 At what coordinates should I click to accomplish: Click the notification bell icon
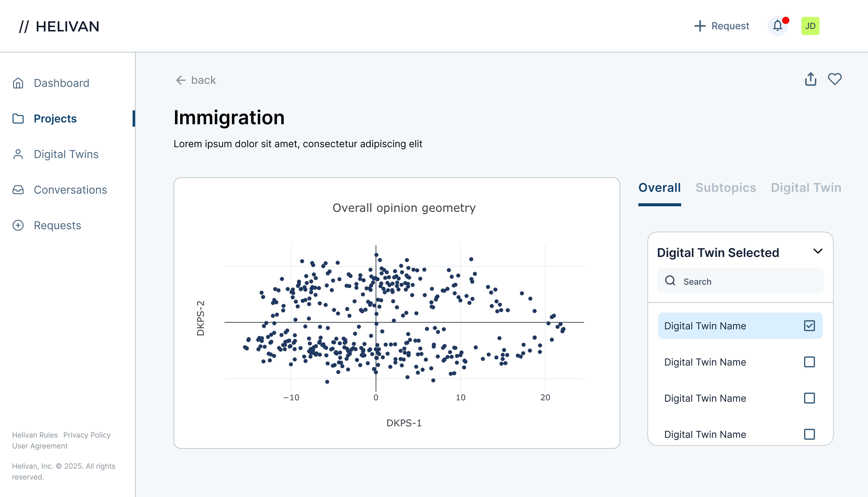777,26
